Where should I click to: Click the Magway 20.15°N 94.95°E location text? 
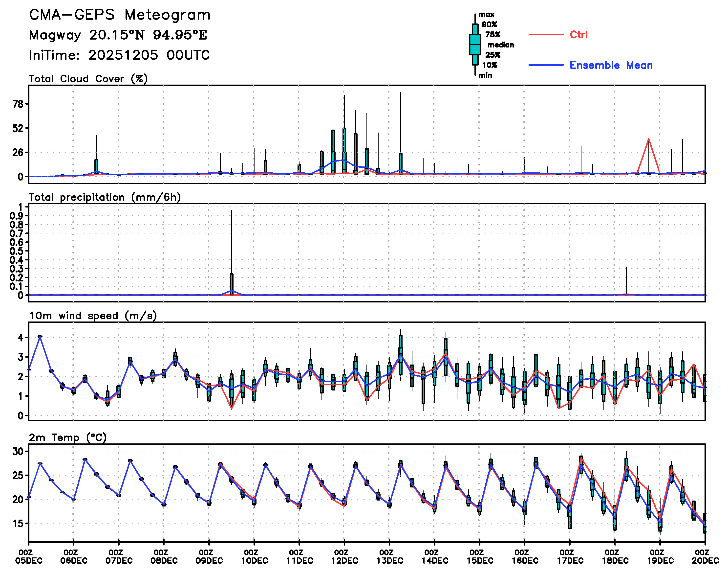click(118, 35)
